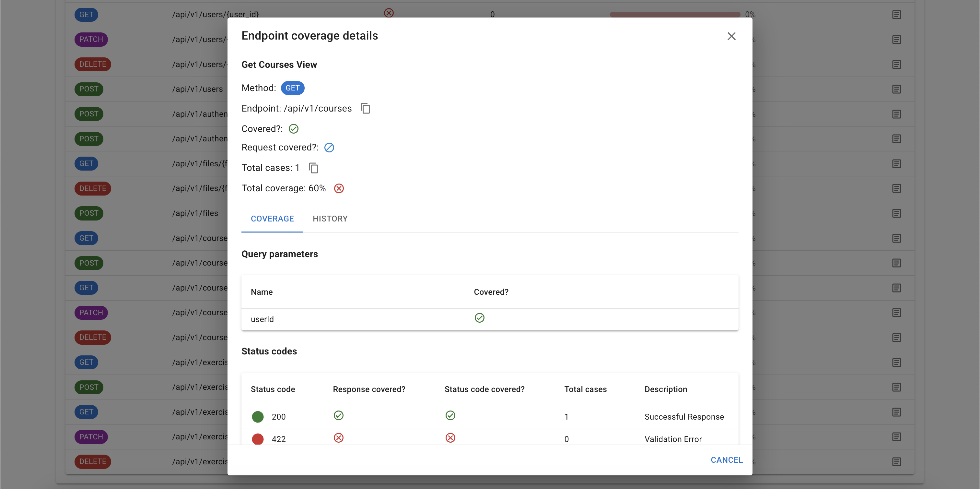Open details icon for DELETE exercises row
The width and height of the screenshot is (980, 489).
[x=896, y=462]
